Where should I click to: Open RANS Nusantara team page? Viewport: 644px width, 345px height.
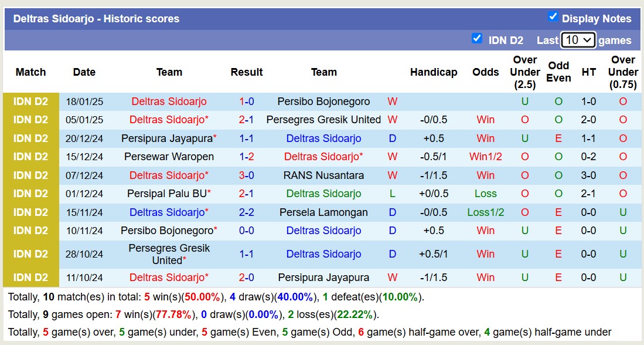pyautogui.click(x=323, y=175)
